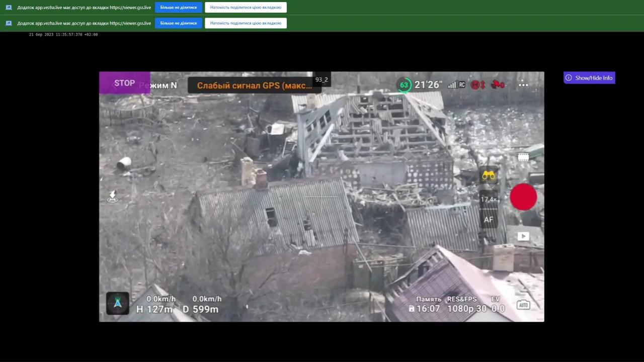
Task: Toggle the AUTO camera exposure mode icon
Action: [523, 304]
